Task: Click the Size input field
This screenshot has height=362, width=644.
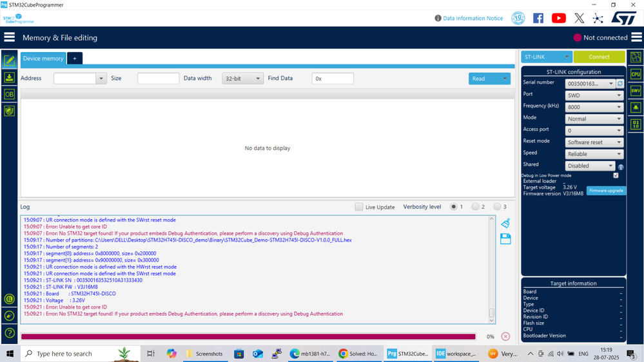Action: 158,79
